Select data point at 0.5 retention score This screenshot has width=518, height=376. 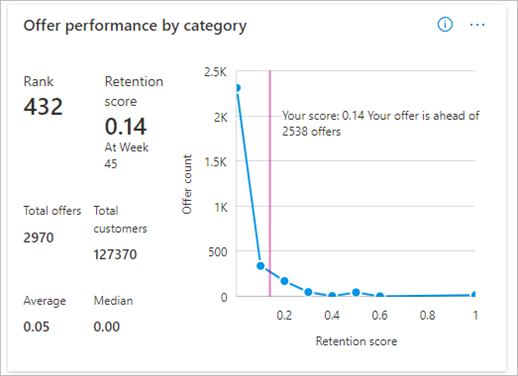(x=356, y=292)
